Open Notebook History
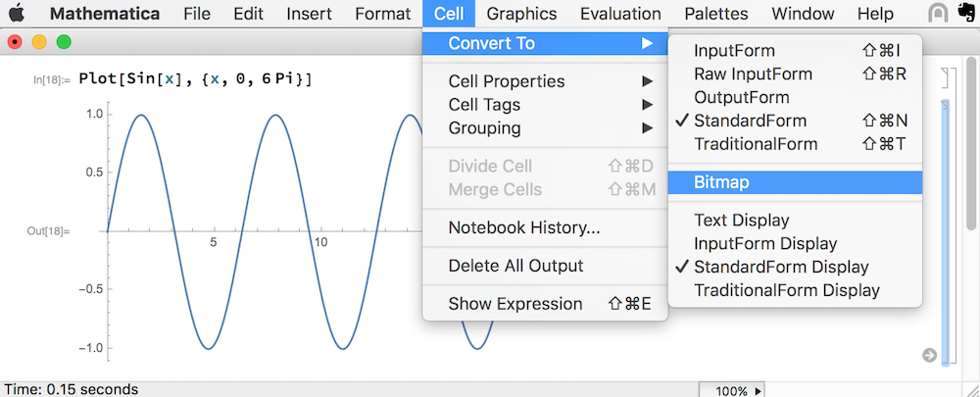The height and width of the screenshot is (397, 980). (523, 227)
